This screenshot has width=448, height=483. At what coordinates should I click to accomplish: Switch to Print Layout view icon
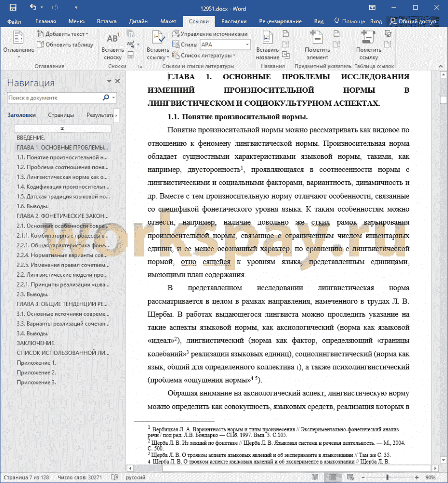pos(333,477)
